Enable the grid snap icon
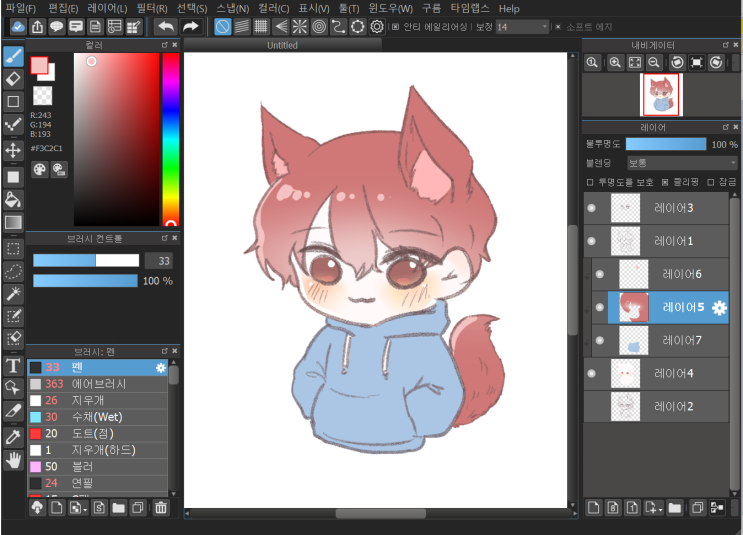 coord(261,27)
